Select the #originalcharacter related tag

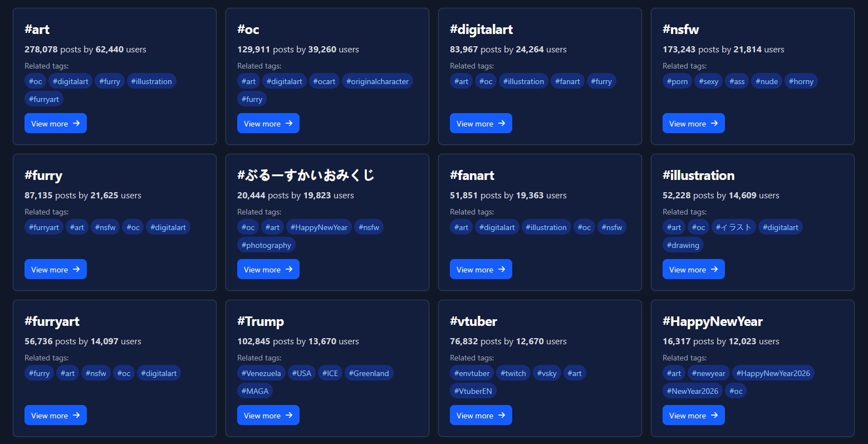(377, 81)
